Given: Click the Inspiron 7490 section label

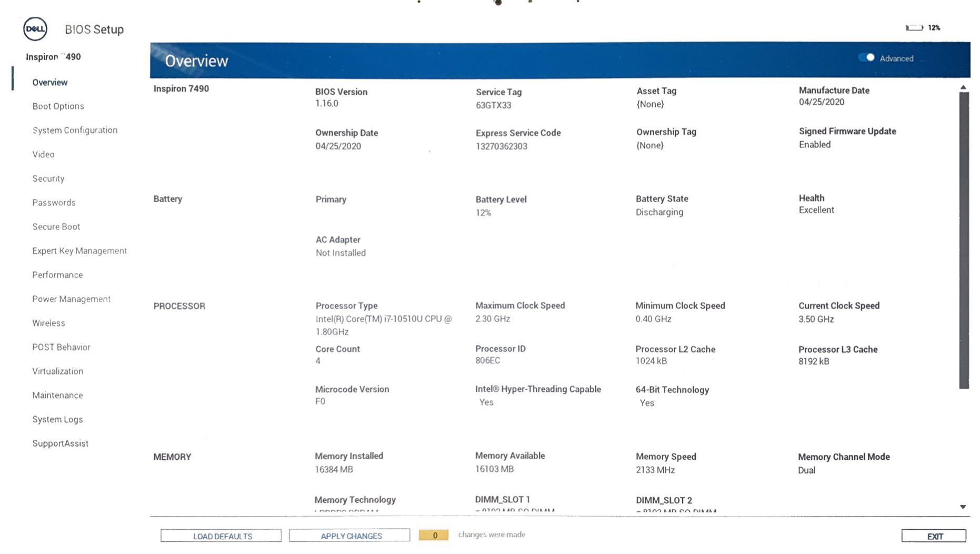Looking at the screenshot, I should click(x=181, y=88).
